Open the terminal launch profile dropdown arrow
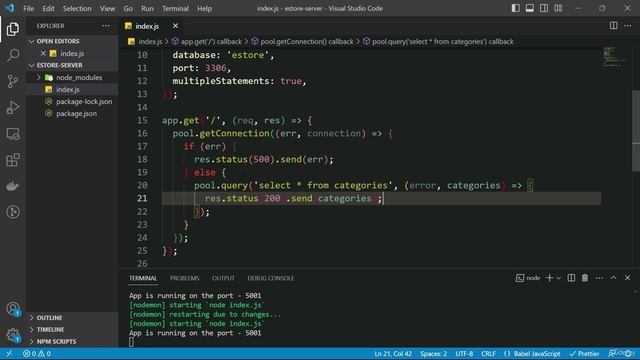This screenshot has width=640, height=360. click(x=558, y=278)
